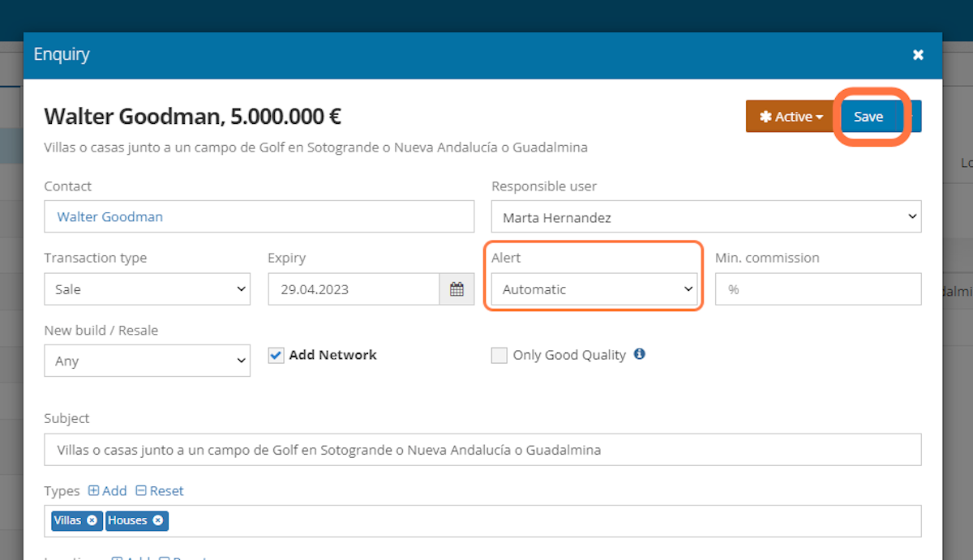Viewport: 973px width, 560px height.
Task: Click inside the Subject text field
Action: click(x=482, y=449)
